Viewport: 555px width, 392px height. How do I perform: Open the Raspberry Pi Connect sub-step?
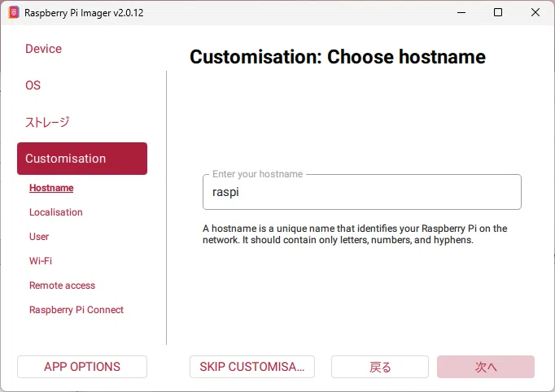point(76,310)
